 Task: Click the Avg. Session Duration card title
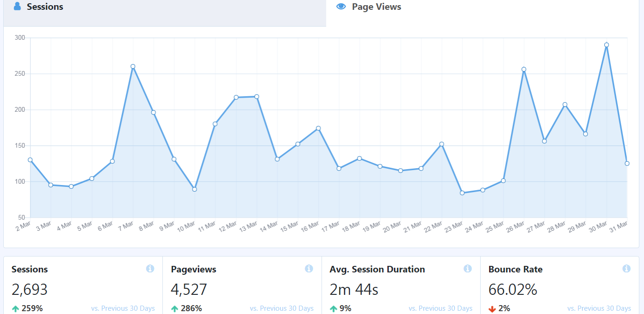point(377,269)
